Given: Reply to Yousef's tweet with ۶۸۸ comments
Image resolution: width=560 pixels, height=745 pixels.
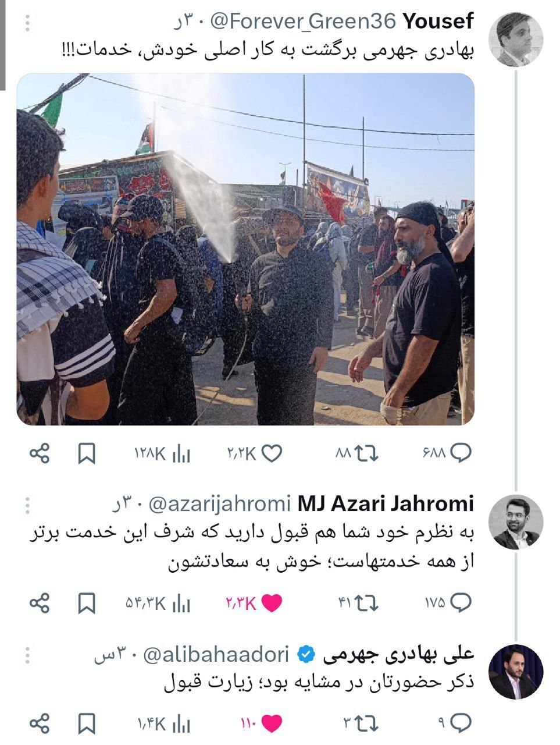Looking at the screenshot, I should click(x=447, y=453).
